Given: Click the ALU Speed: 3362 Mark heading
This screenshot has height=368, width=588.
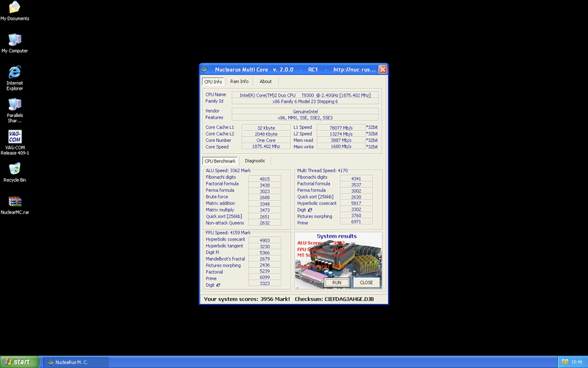Looking at the screenshot, I should 228,171.
